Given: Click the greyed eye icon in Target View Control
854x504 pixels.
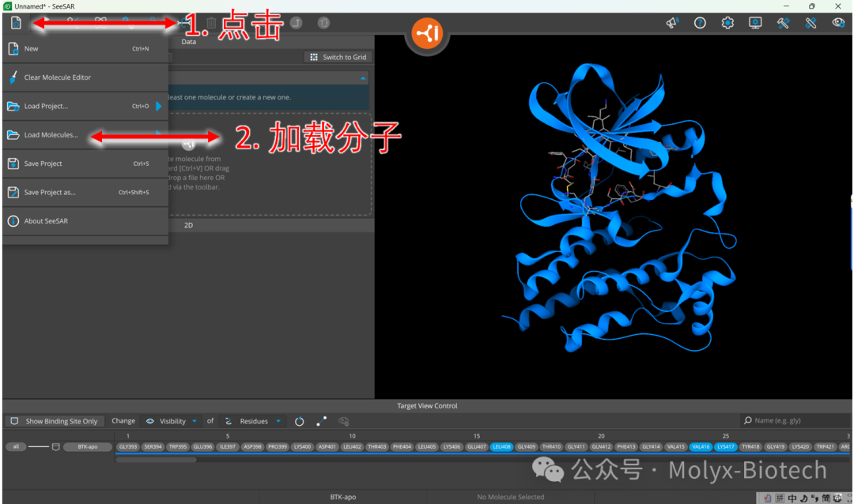Looking at the screenshot, I should pyautogui.click(x=344, y=421).
